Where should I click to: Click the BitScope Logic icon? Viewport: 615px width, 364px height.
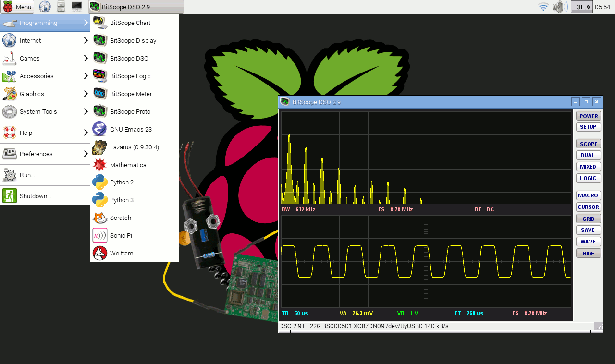[x=100, y=76]
